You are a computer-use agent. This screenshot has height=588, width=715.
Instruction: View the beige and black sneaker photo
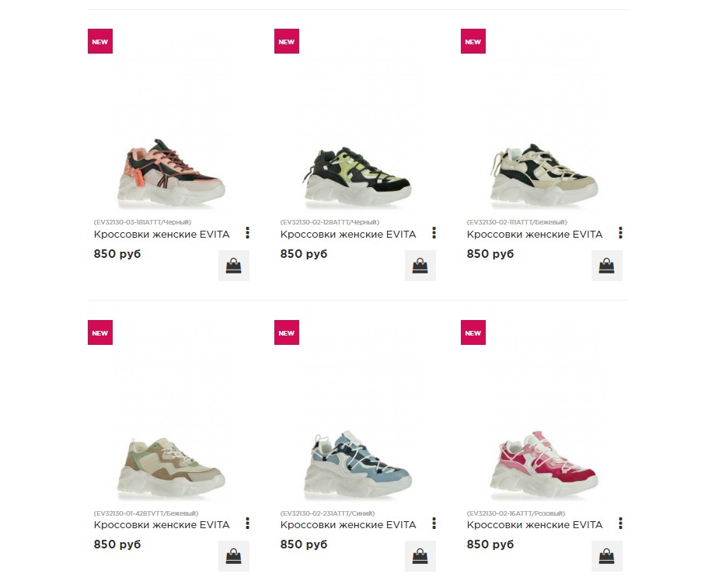pyautogui.click(x=544, y=176)
